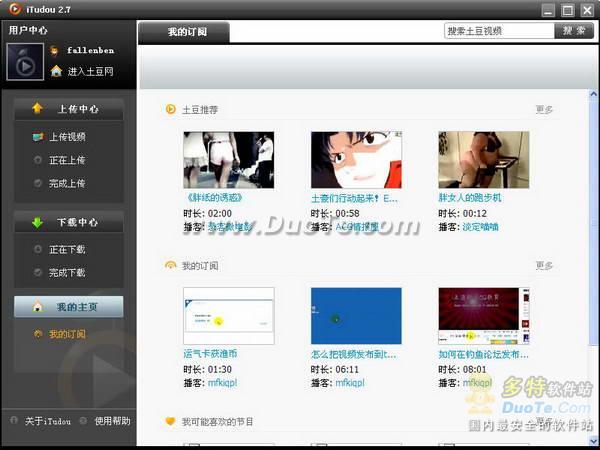Click the orange feed icon beside sidebar 我的订阅
This screenshot has height=450, width=600.
[x=38, y=334]
